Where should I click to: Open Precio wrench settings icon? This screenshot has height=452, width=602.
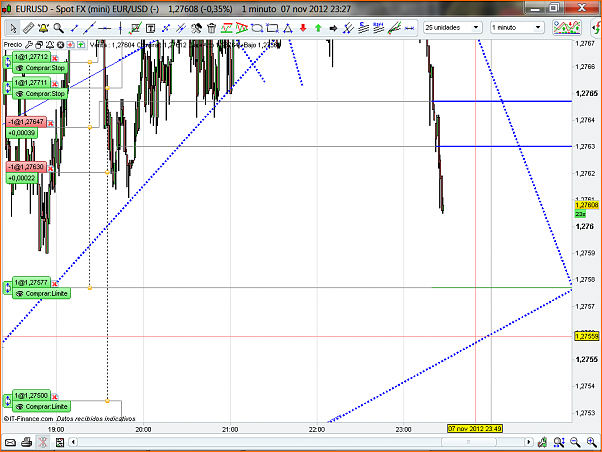[x=29, y=45]
